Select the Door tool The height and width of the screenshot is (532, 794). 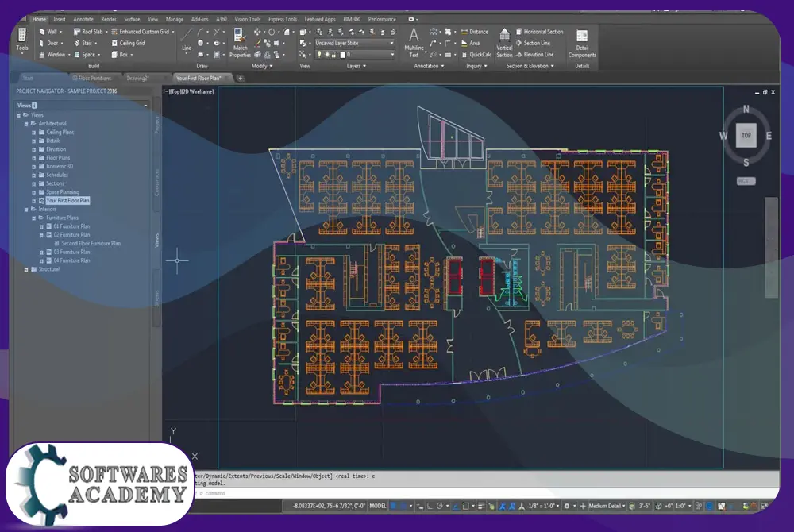(x=50, y=43)
